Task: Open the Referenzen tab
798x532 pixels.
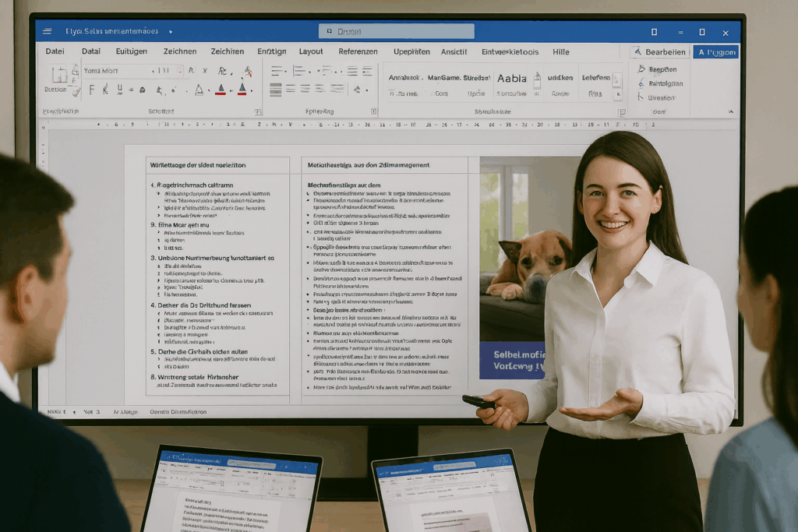Action: (358, 51)
